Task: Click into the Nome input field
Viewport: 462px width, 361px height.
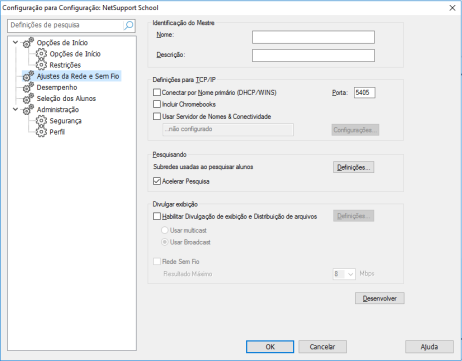Action: (313, 37)
